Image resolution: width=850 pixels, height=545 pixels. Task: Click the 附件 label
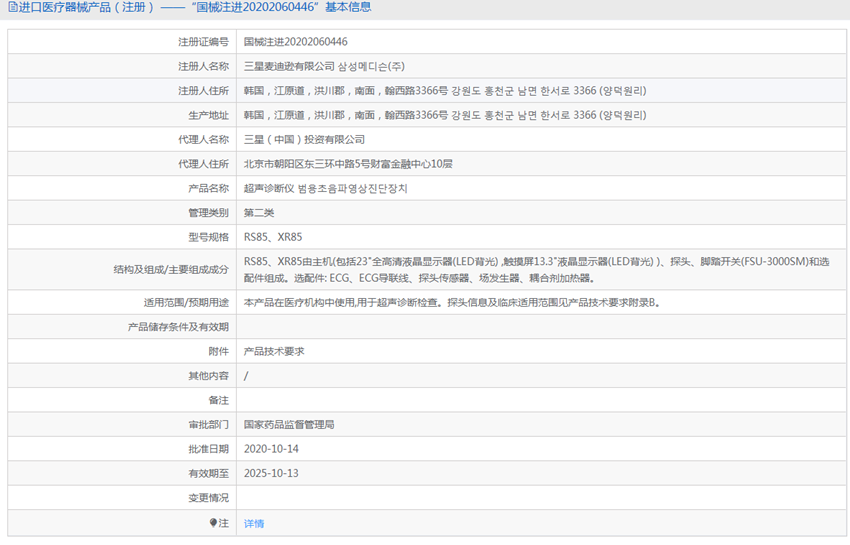tap(218, 351)
